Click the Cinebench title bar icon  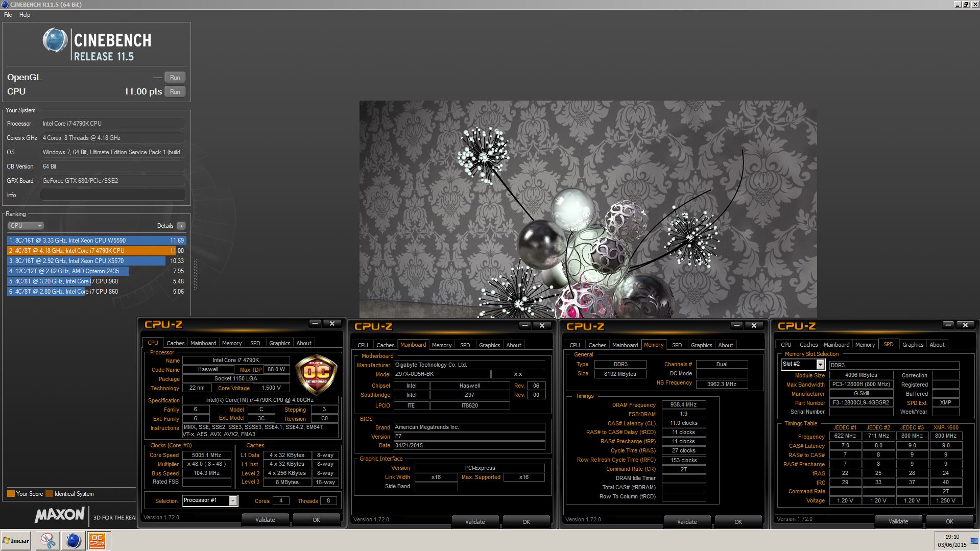5,4
